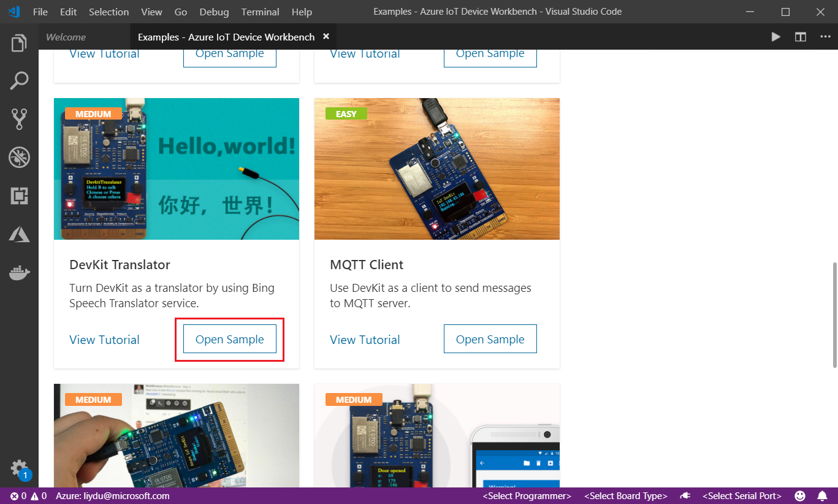838x504 pixels.
Task: Click the MQTT Client title text
Action: coord(367,265)
